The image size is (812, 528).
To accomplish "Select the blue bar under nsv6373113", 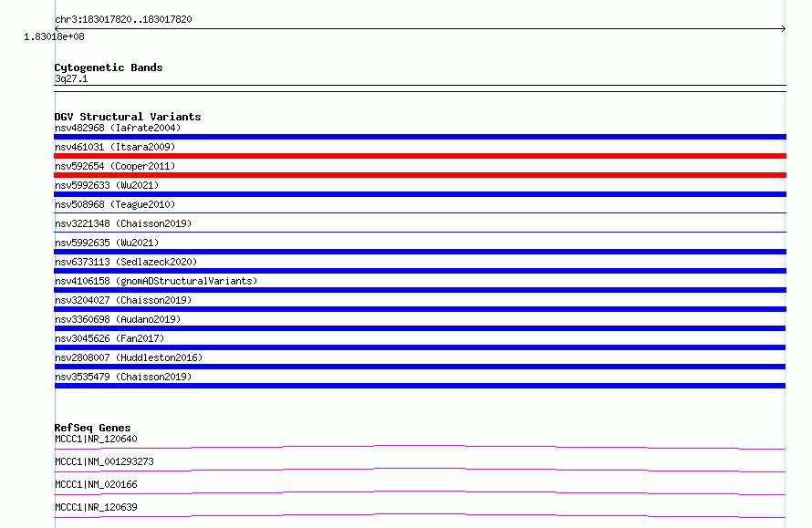I will pos(420,271).
